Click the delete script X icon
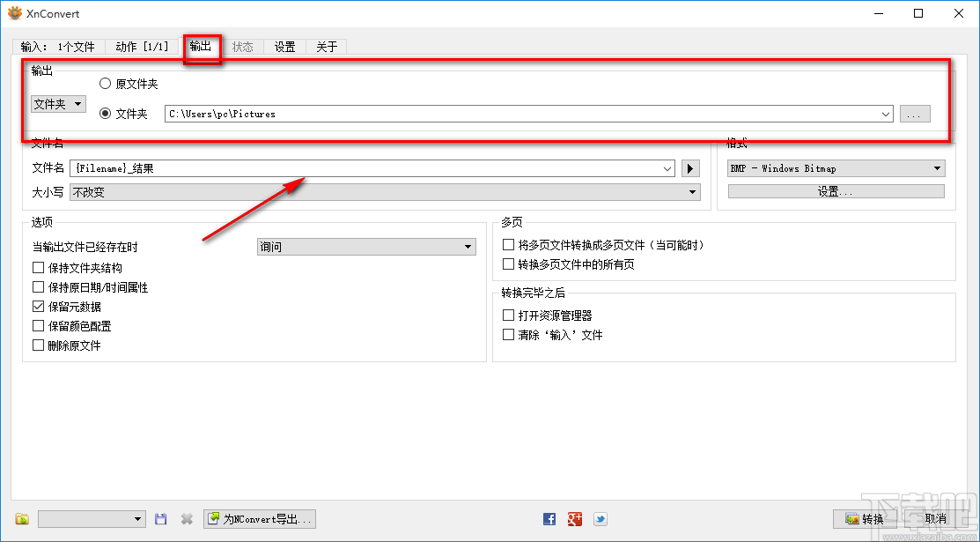This screenshot has height=542, width=980. tap(187, 519)
